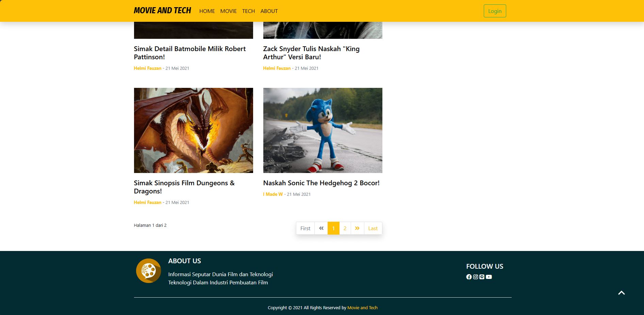
Task: Select page 2 in pagination
Action: pyautogui.click(x=345, y=228)
